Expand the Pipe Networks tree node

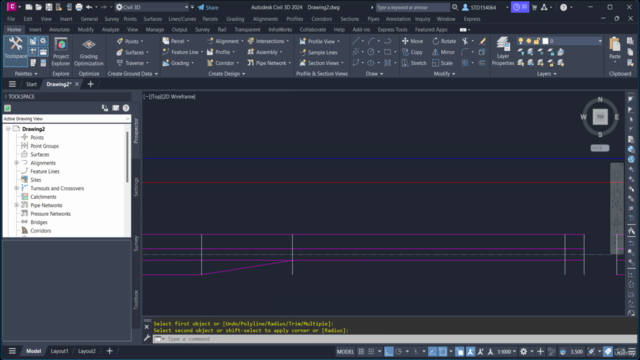point(16,205)
